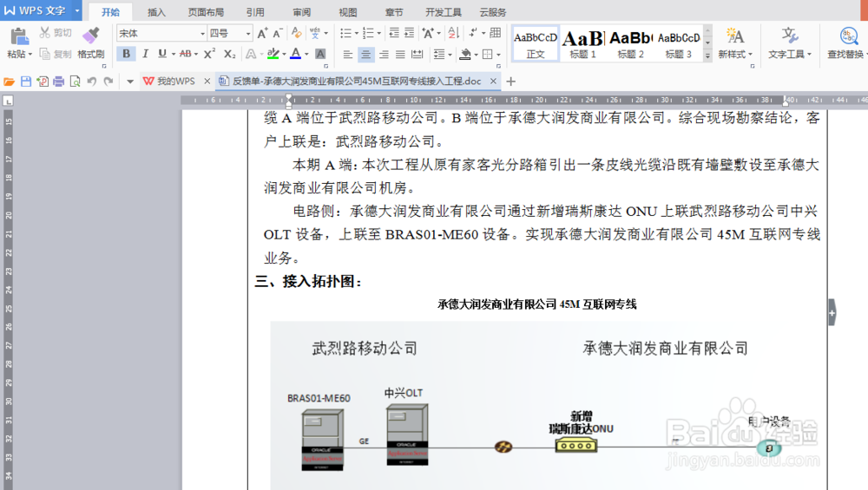Click the sort A-Z icon
The image size is (868, 490).
tap(454, 33)
